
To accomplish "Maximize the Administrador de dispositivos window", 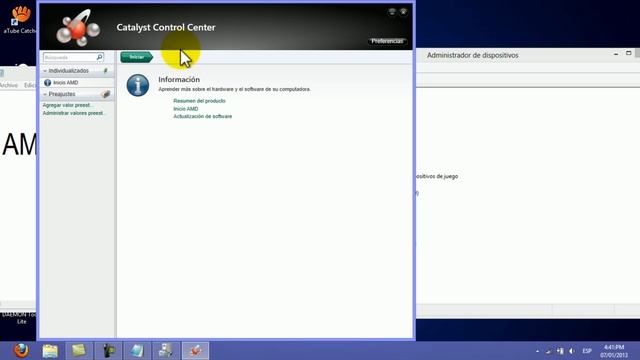I will tap(629, 53).
